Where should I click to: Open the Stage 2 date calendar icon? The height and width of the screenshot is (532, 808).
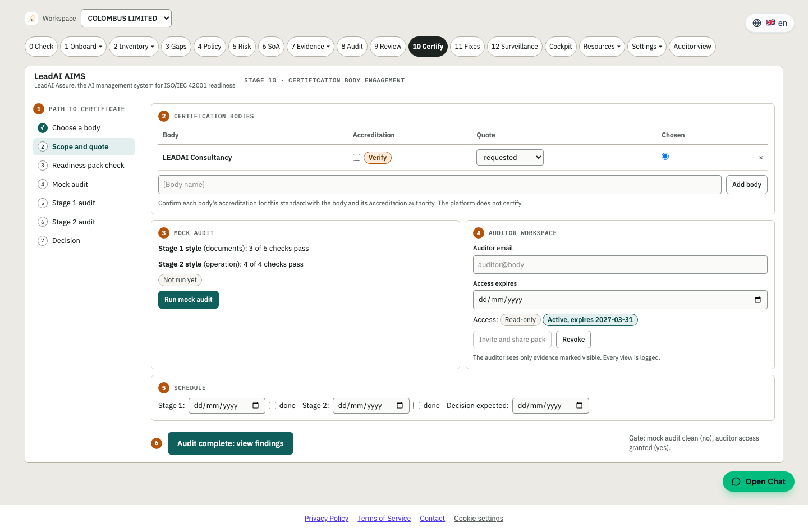(400, 406)
